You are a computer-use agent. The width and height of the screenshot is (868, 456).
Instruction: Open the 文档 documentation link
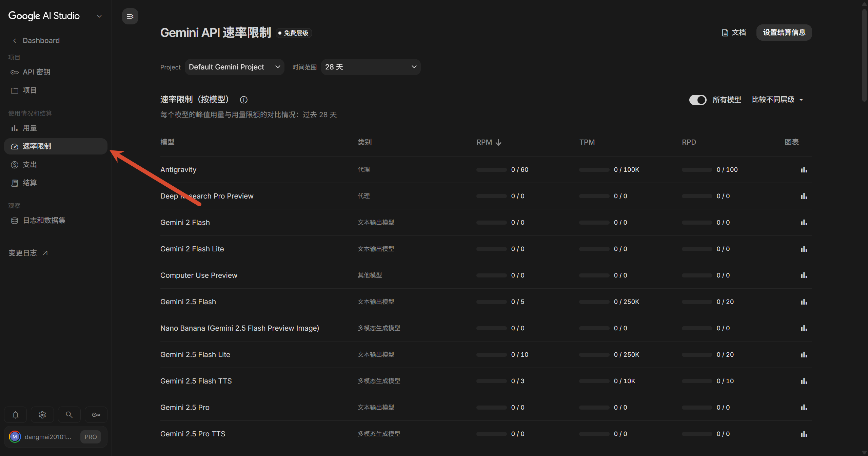[x=734, y=33]
